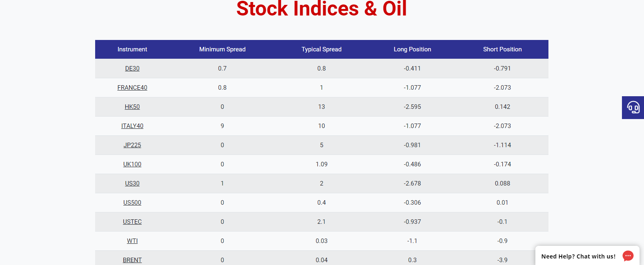
Task: Click 'Need Help? Chat with us!' text
Action: click(x=578, y=256)
